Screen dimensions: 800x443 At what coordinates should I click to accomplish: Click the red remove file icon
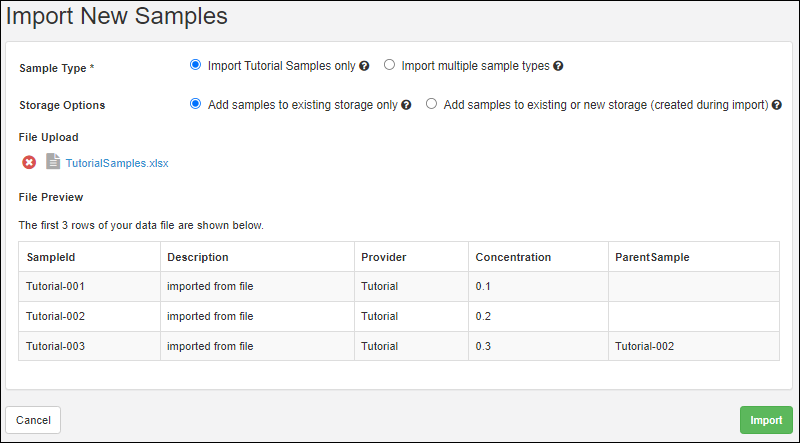pyautogui.click(x=29, y=162)
